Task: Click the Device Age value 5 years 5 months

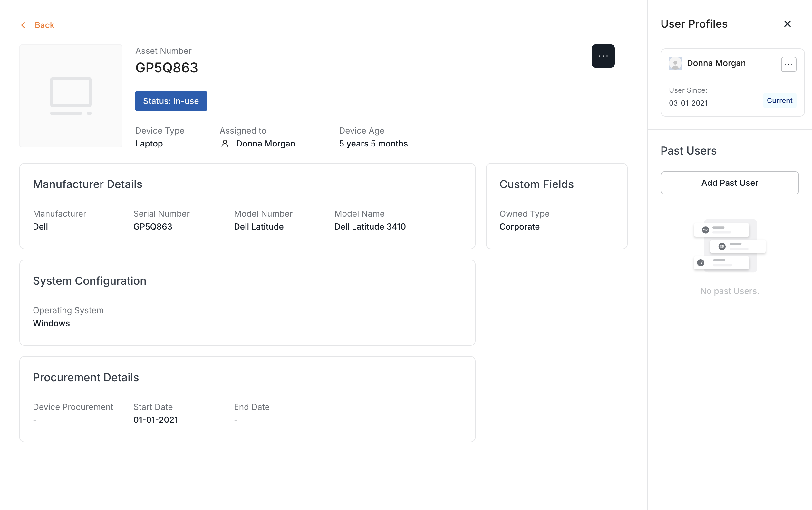Action: tap(373, 144)
